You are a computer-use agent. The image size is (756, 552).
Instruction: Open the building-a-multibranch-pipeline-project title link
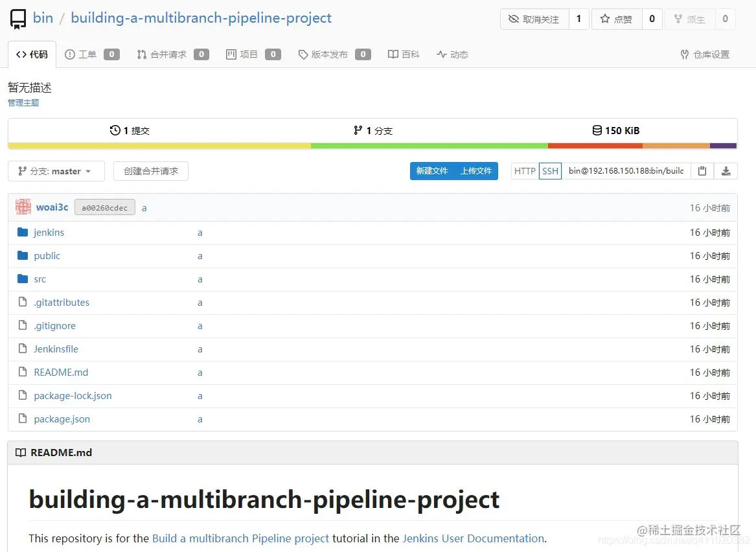point(201,18)
